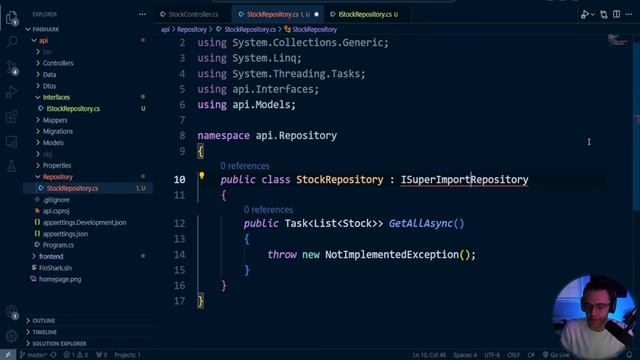Open Manage gear settings menu
Screen dimensions: 640x360
[11, 336]
